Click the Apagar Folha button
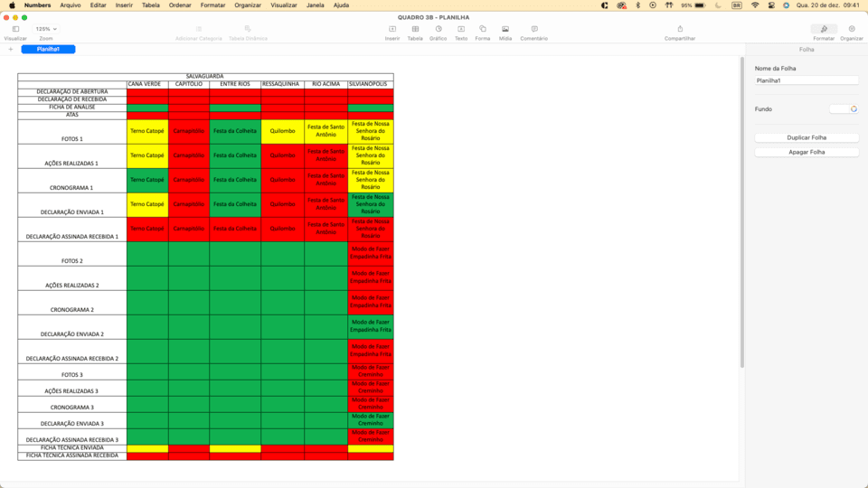This screenshot has height=488, width=868. point(807,152)
